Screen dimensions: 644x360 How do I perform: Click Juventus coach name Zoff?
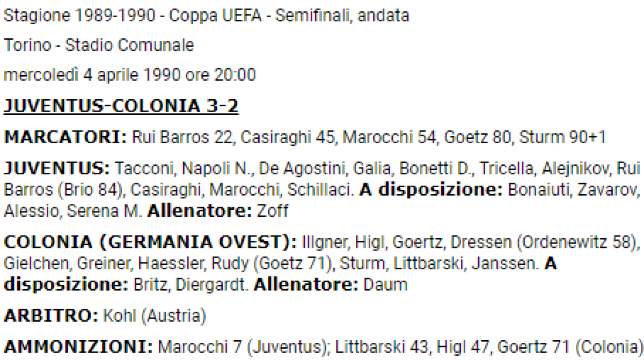pyautogui.click(x=273, y=211)
